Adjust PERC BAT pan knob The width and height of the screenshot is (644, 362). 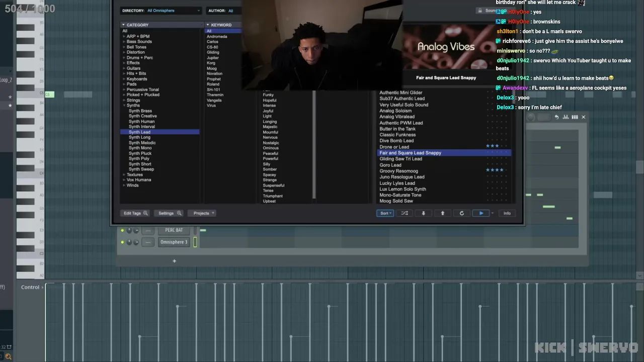129,230
